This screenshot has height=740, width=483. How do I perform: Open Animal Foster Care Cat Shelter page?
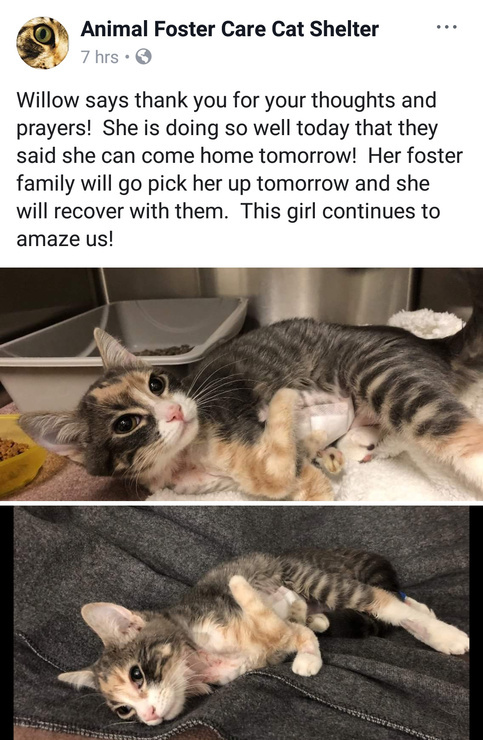(x=229, y=29)
